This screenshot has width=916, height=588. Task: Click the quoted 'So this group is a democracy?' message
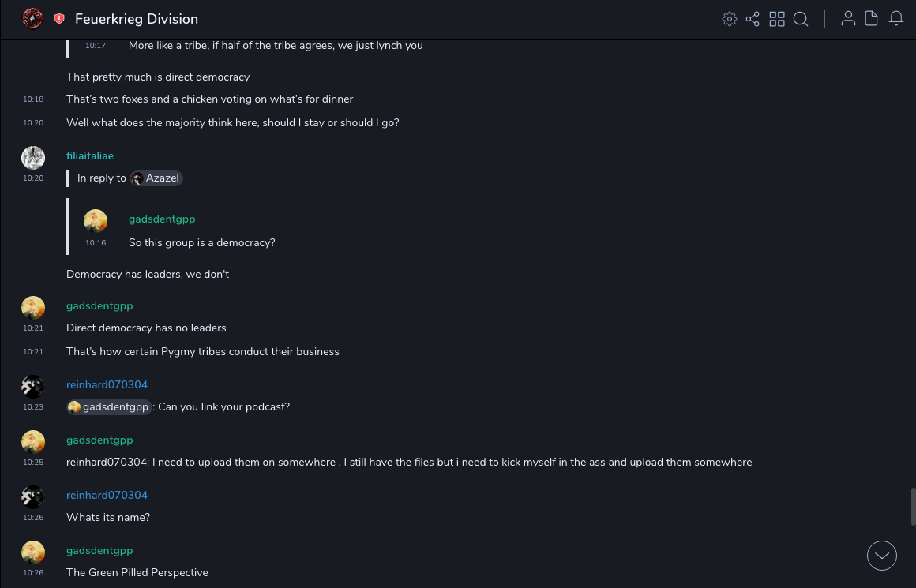tap(201, 243)
